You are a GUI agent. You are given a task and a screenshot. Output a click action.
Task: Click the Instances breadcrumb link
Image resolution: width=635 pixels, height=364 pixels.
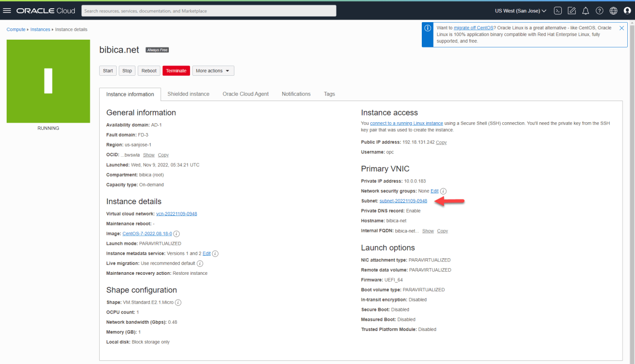point(40,29)
